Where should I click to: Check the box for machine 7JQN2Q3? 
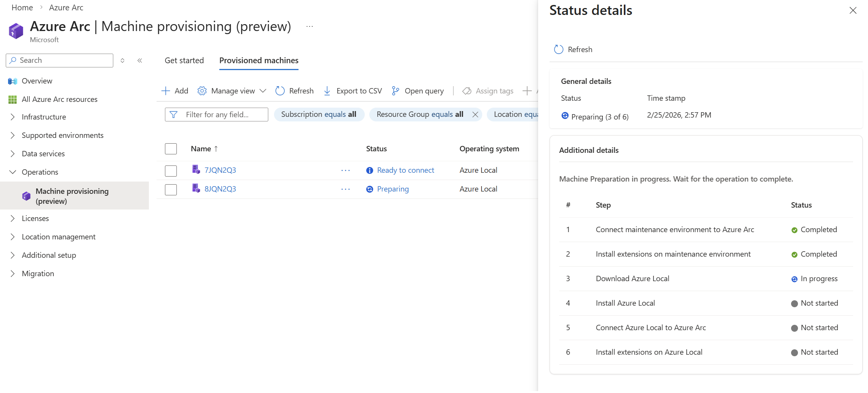171,171
